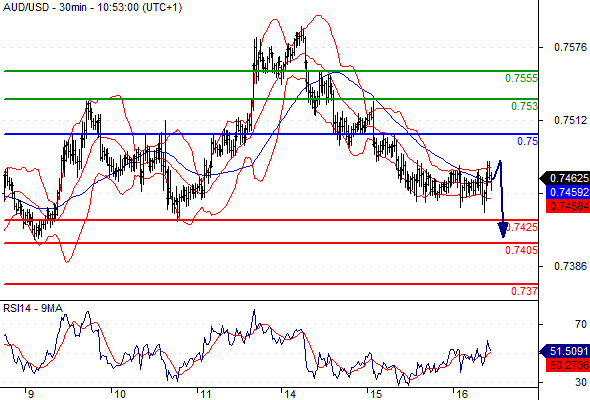
Task: Select the 0.7405 red support label
Action: click(521, 250)
